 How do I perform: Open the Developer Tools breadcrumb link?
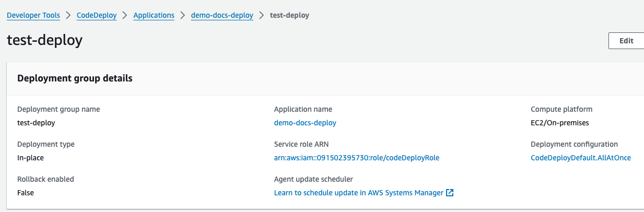[x=33, y=15]
